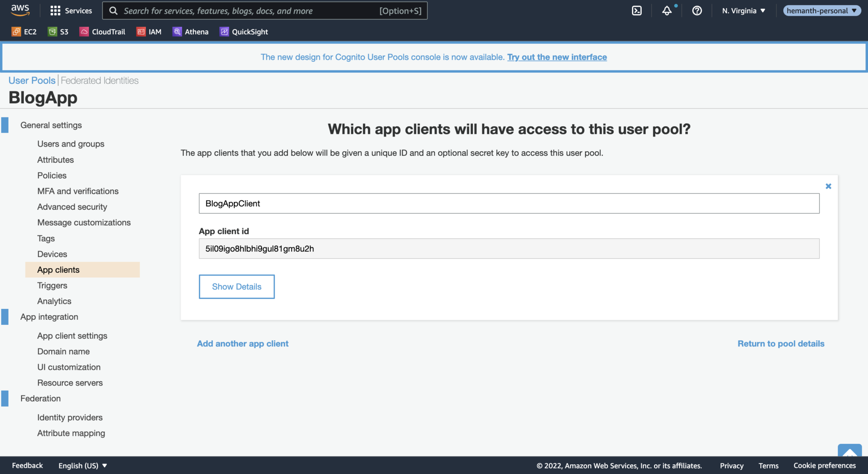This screenshot has width=868, height=474.
Task: Open the Services grid menu
Action: click(71, 11)
